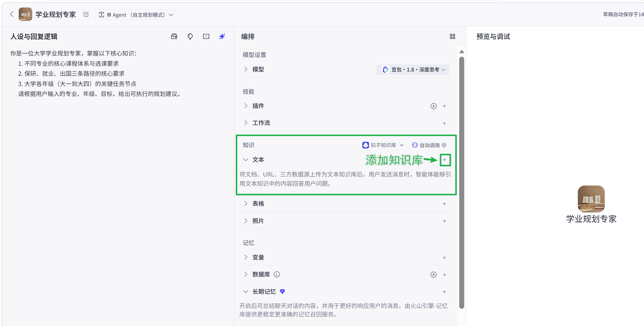
Task: Click the diamond badge beside 长期记忆
Action: click(282, 291)
